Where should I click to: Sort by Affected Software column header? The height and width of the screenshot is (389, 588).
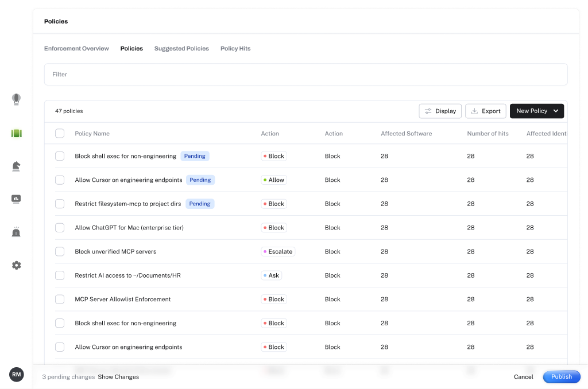(x=406, y=134)
